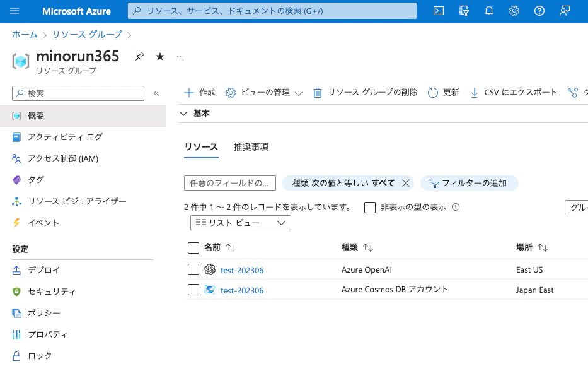The height and width of the screenshot is (371, 588).
Task: Click 更新 refresh button
Action: click(x=443, y=92)
